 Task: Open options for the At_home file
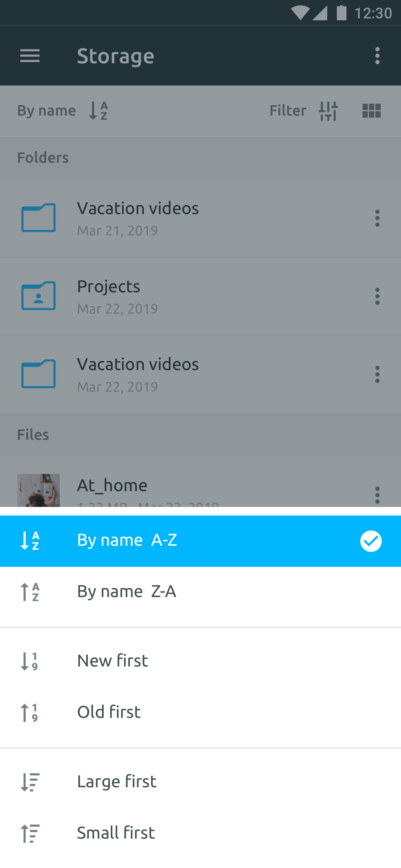(x=377, y=495)
